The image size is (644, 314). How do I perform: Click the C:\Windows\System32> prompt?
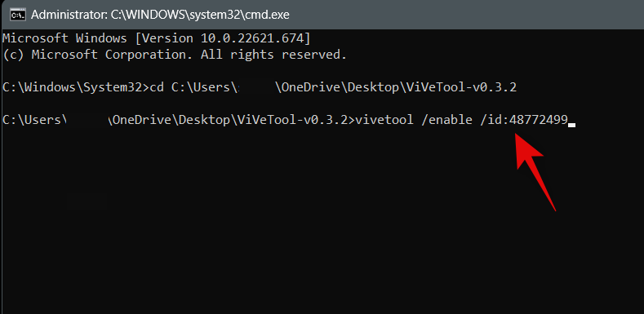click(x=75, y=88)
